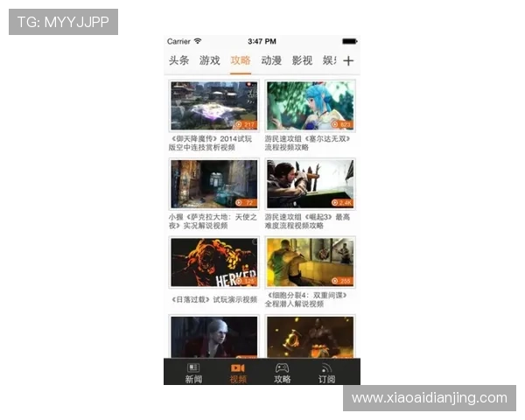Open the 《御天降魔传》 video thumbnail

(x=213, y=105)
